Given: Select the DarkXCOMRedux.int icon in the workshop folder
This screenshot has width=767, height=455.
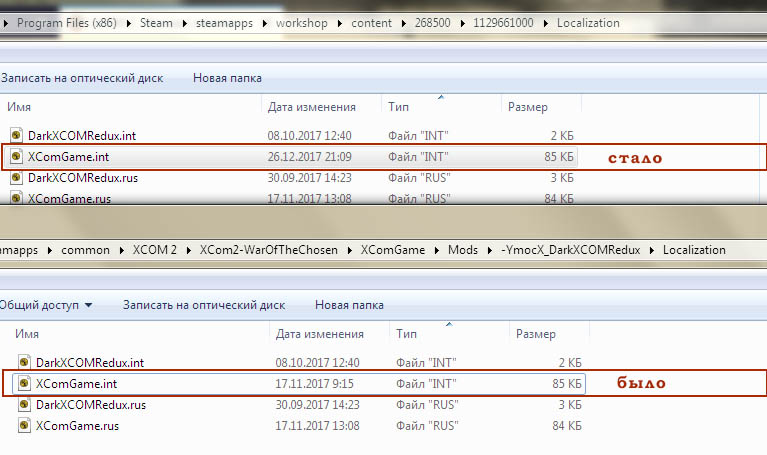Looking at the screenshot, I should pos(17,135).
